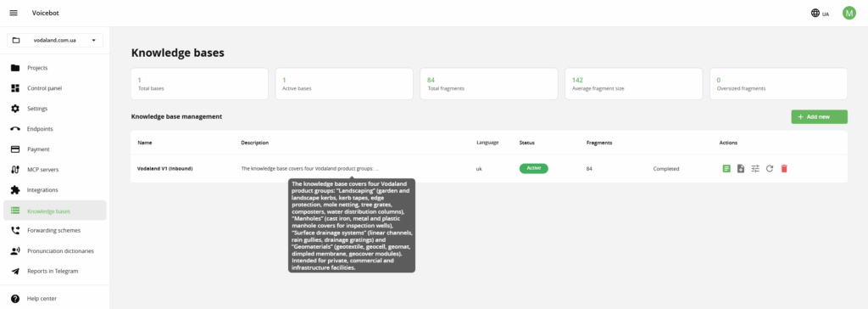
Task: Click the Vodaland V1 (Inbound) name
Action: 165,169
